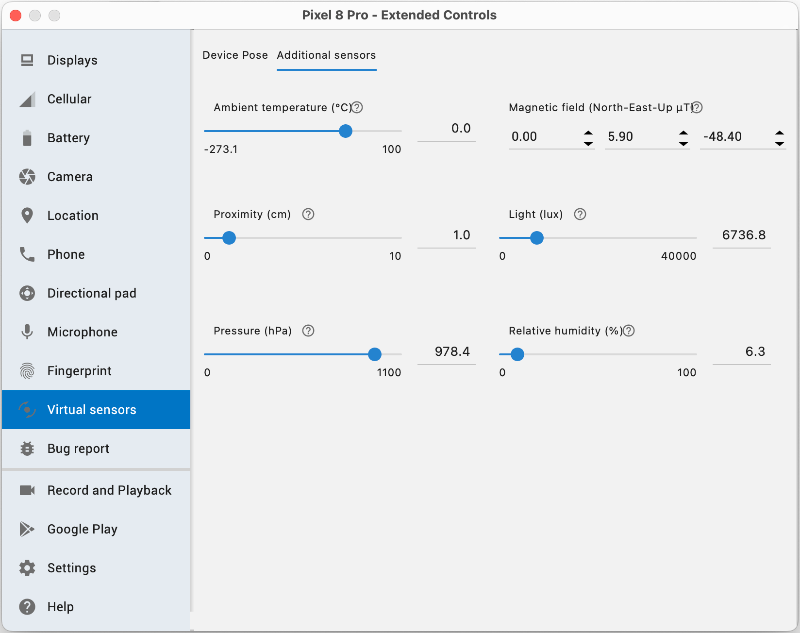Viewport: 800px width, 633px height.
Task: Go to Google Play page
Action: click(x=96, y=529)
